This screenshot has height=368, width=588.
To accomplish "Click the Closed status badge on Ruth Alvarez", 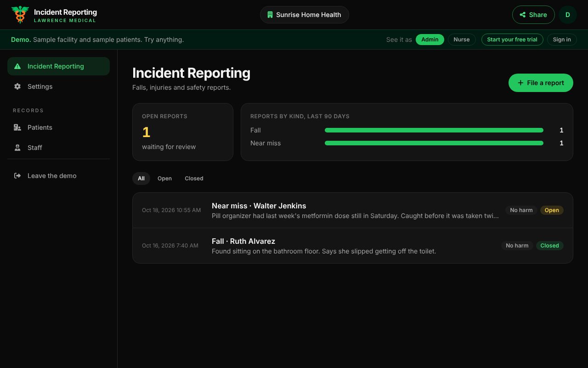I will pos(550,246).
